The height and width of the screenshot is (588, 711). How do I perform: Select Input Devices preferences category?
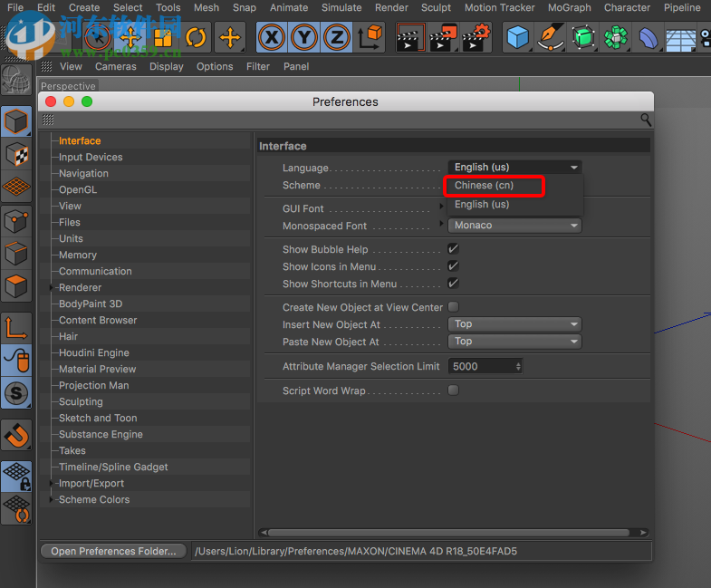click(x=91, y=157)
